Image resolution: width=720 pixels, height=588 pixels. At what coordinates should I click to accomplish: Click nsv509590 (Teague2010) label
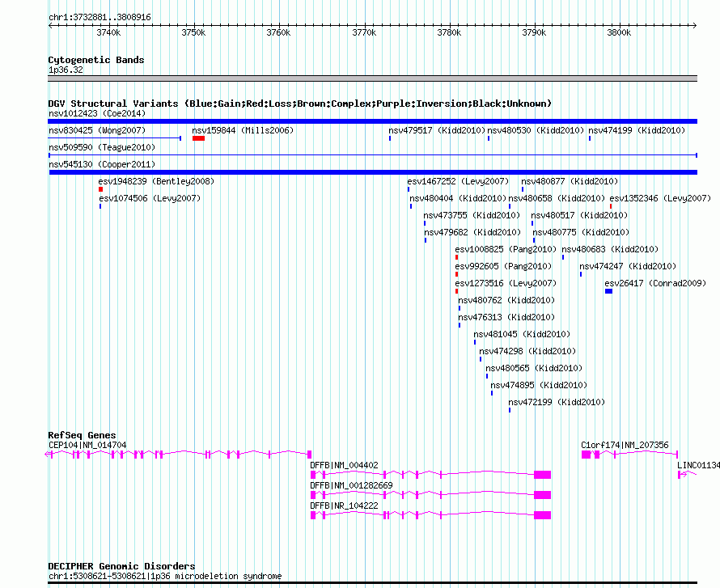pos(102,147)
